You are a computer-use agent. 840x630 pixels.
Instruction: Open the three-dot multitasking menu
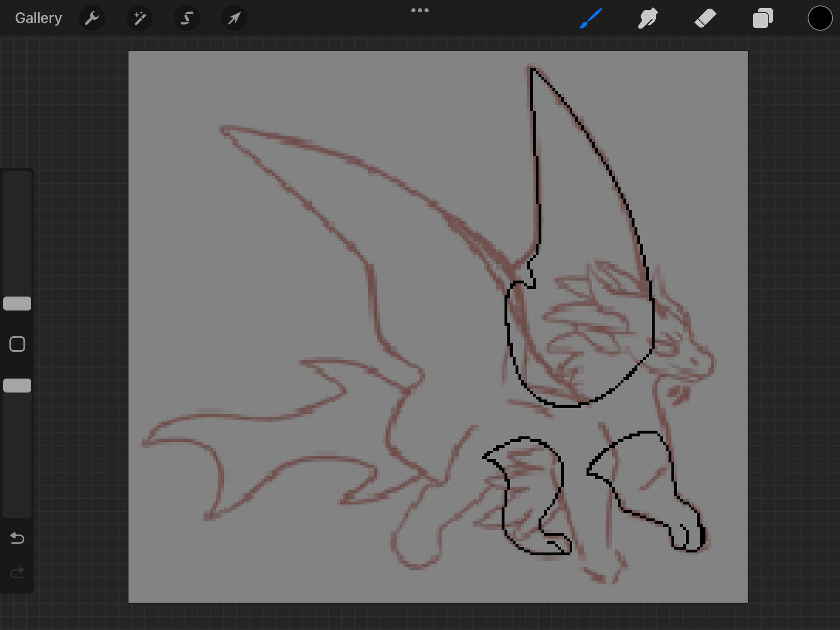(x=420, y=10)
